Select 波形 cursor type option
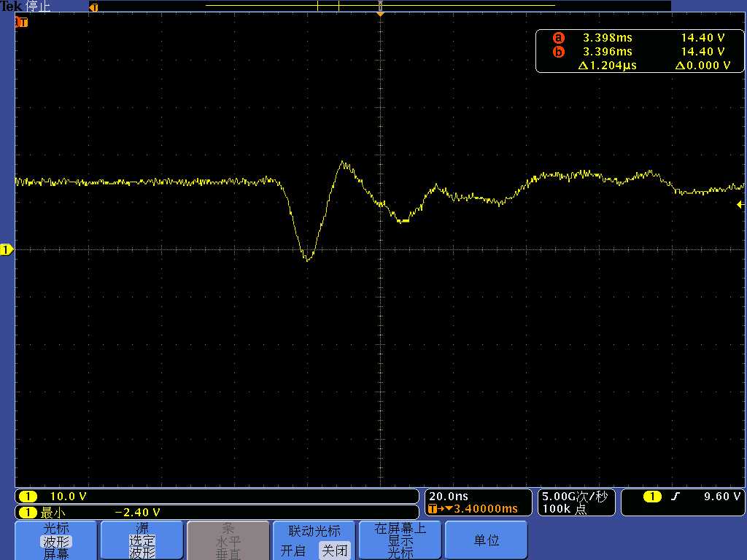Image resolution: width=747 pixels, height=560 pixels. (x=56, y=542)
